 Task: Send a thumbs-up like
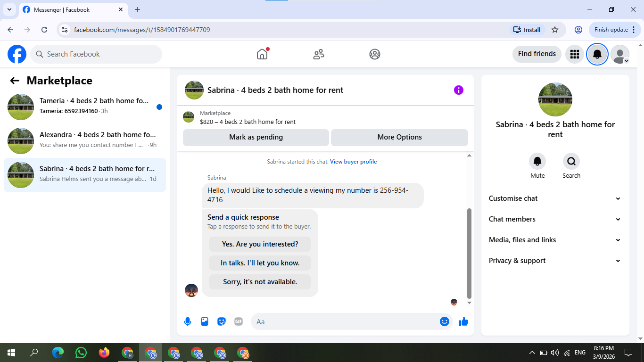pos(463,321)
